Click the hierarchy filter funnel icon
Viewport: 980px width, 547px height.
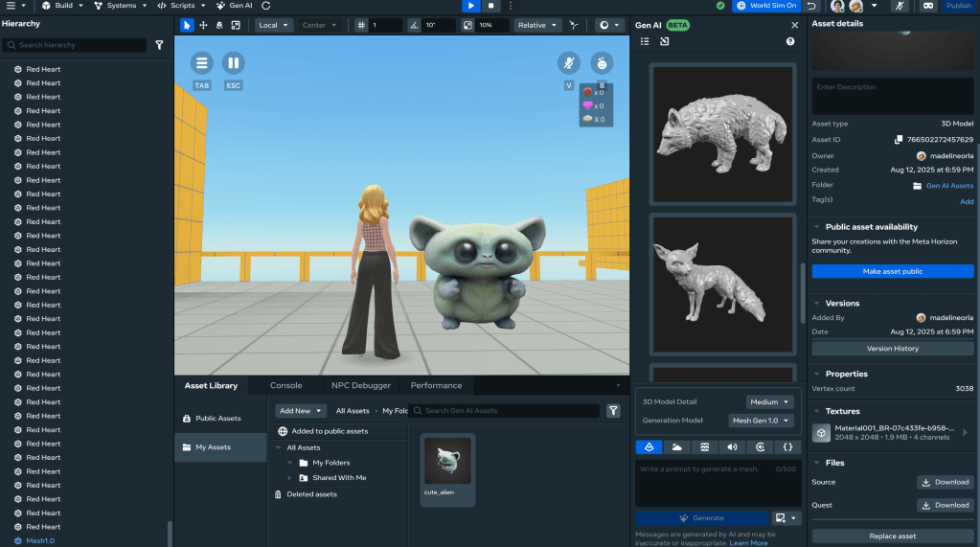pyautogui.click(x=159, y=45)
